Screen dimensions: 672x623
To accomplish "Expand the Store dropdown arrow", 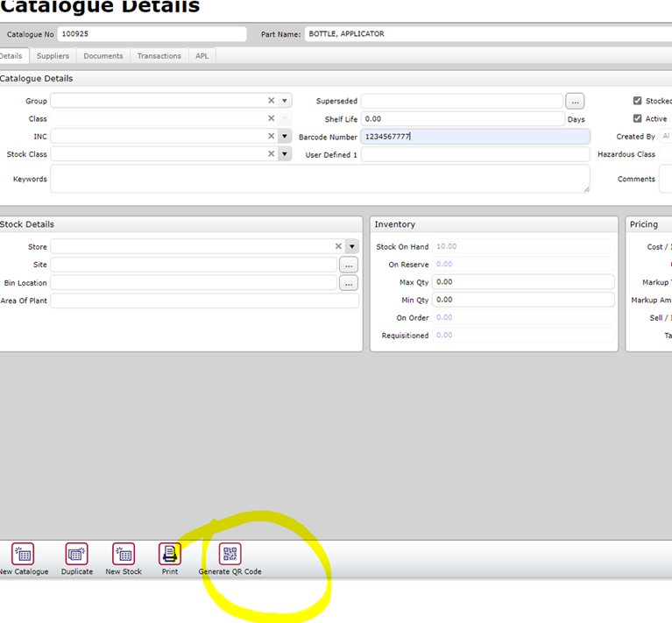I will [x=351, y=247].
